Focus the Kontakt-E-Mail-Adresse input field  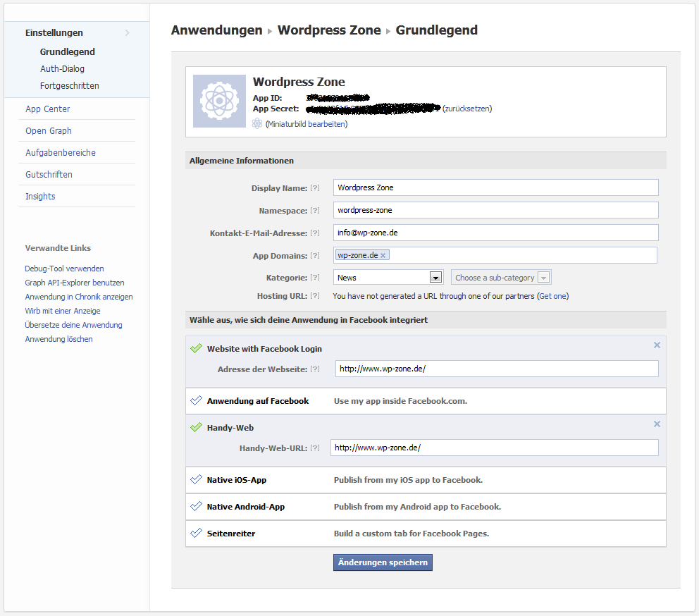pos(496,233)
